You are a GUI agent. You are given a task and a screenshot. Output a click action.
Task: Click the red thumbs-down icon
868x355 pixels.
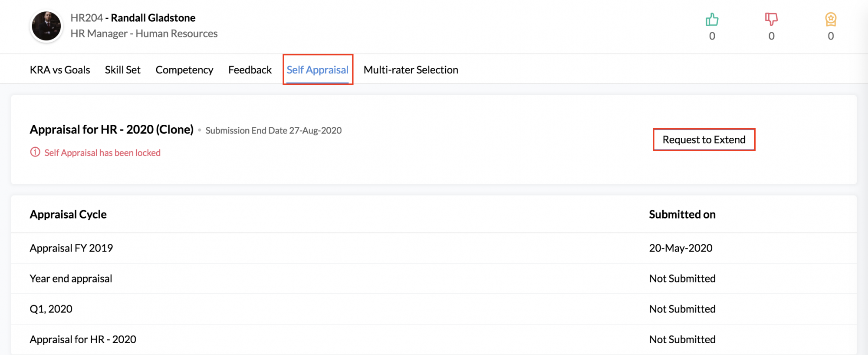(x=771, y=20)
